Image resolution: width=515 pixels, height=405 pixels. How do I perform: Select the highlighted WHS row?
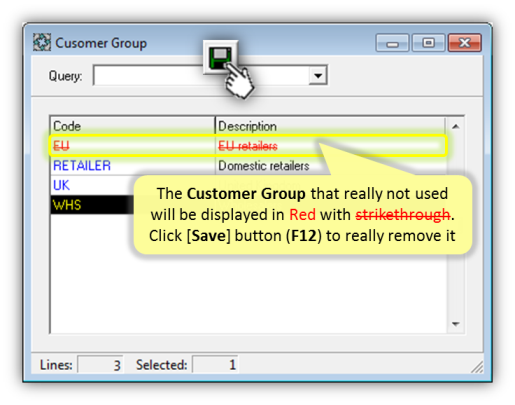[92, 205]
